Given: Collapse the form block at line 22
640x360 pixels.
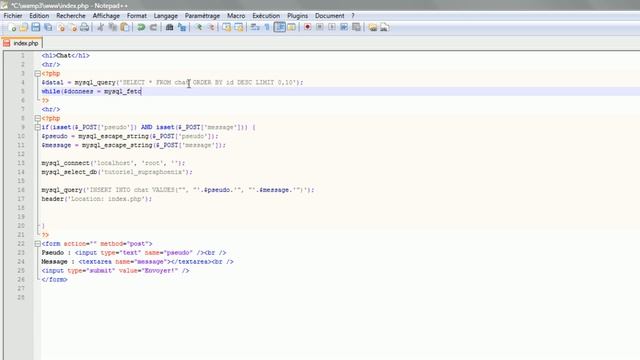Looking at the screenshot, I should point(38,244).
